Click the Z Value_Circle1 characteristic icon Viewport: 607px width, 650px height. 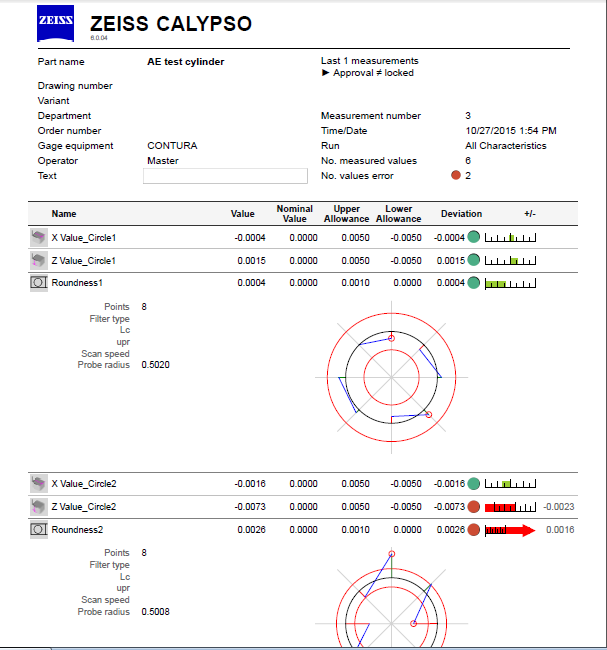38,260
